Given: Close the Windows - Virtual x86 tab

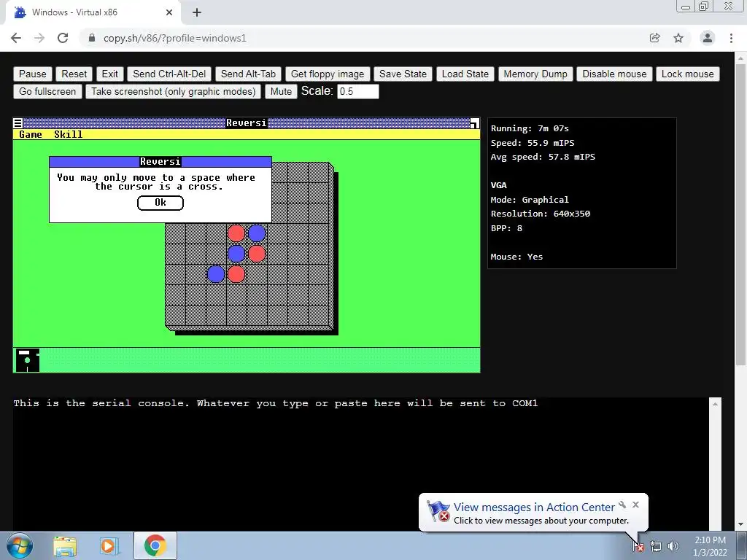Looking at the screenshot, I should [x=169, y=12].
